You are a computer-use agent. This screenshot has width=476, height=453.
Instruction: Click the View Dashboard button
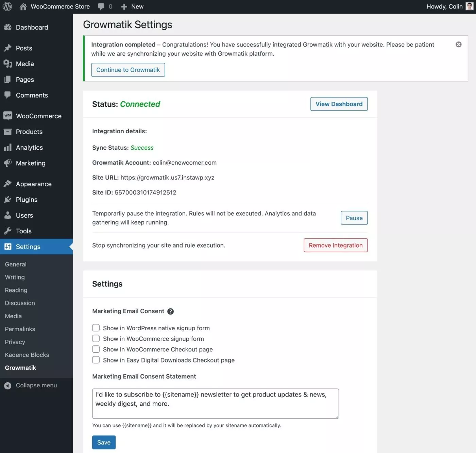(x=339, y=104)
